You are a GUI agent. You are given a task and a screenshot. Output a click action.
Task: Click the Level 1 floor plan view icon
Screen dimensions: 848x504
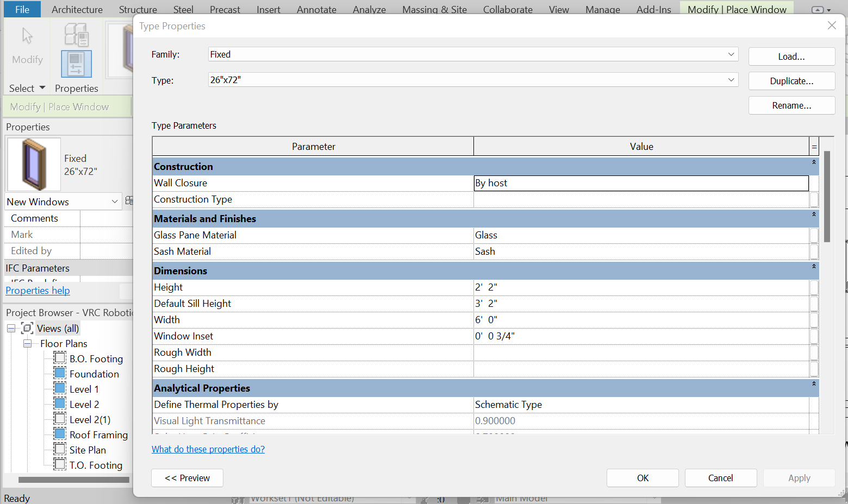pyautogui.click(x=59, y=388)
